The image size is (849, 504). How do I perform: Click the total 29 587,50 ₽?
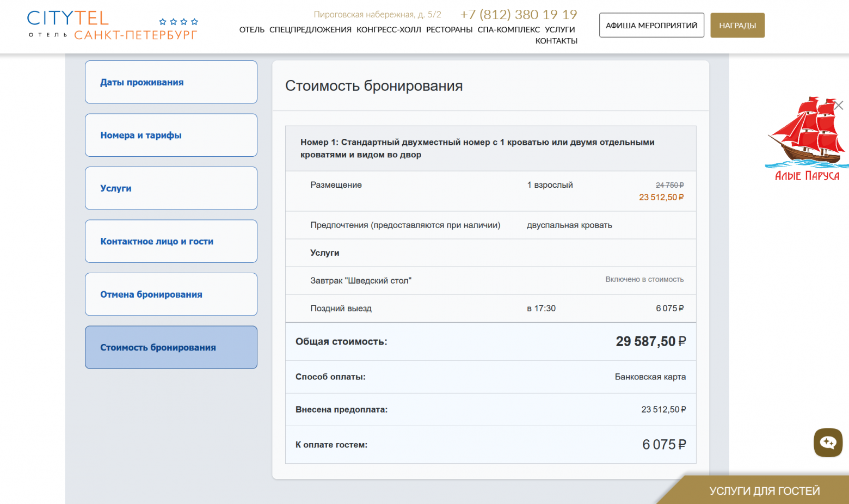(651, 341)
